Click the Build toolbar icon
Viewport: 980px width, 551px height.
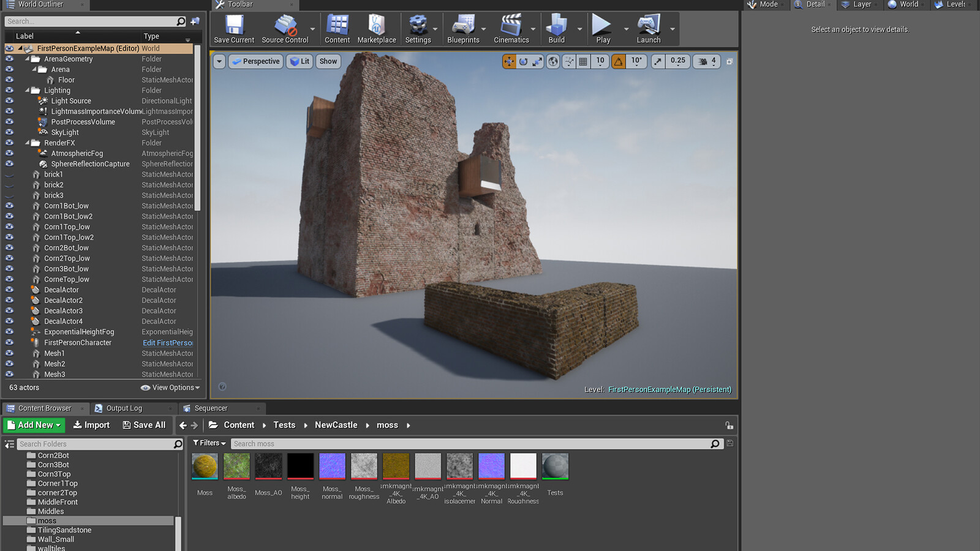pos(557,29)
